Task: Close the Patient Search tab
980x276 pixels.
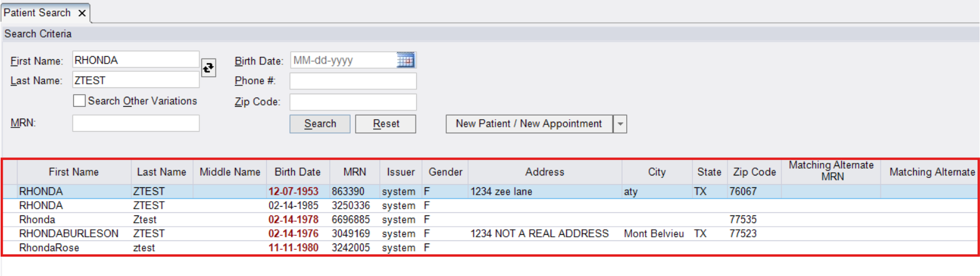Action: (x=82, y=12)
